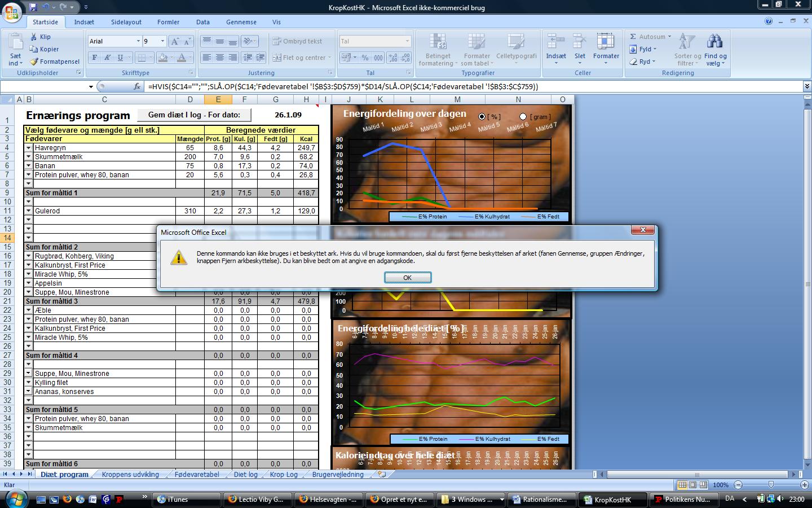The image size is (812, 508).
Task: Undo the last action in the title bar
Action: 46,7
